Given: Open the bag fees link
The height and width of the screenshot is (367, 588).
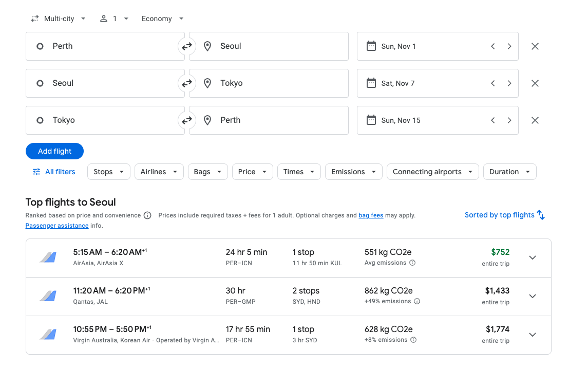Looking at the screenshot, I should tap(371, 215).
